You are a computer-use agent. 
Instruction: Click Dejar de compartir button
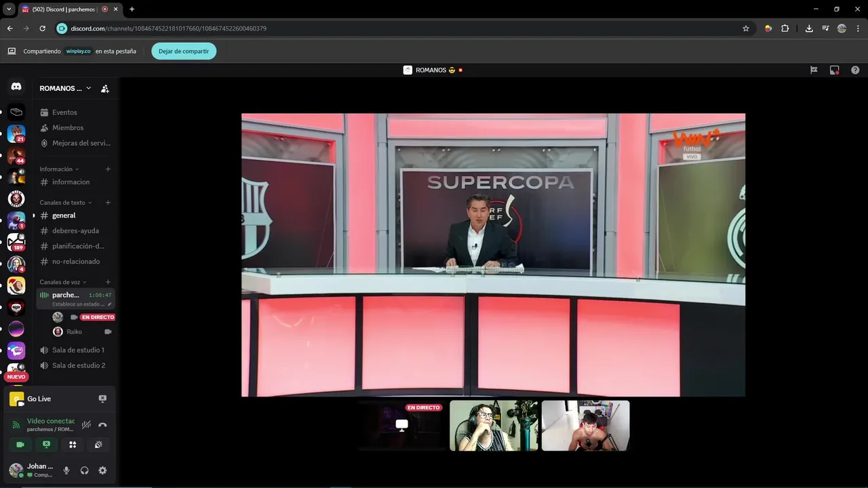pos(184,51)
